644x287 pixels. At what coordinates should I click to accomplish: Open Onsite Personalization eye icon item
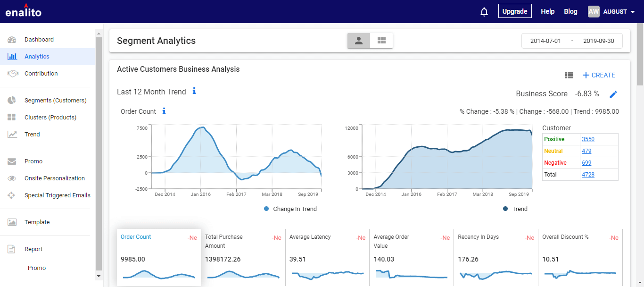pyautogui.click(x=12, y=178)
